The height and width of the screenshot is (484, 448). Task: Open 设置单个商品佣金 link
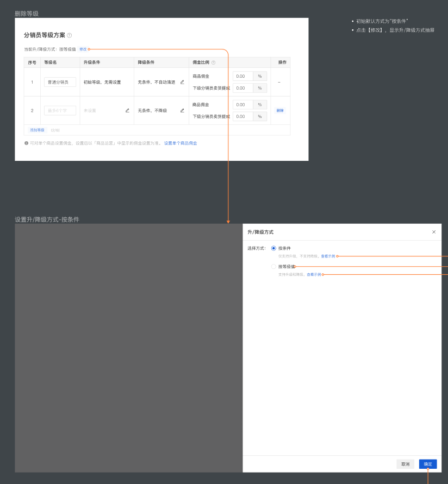click(x=181, y=143)
